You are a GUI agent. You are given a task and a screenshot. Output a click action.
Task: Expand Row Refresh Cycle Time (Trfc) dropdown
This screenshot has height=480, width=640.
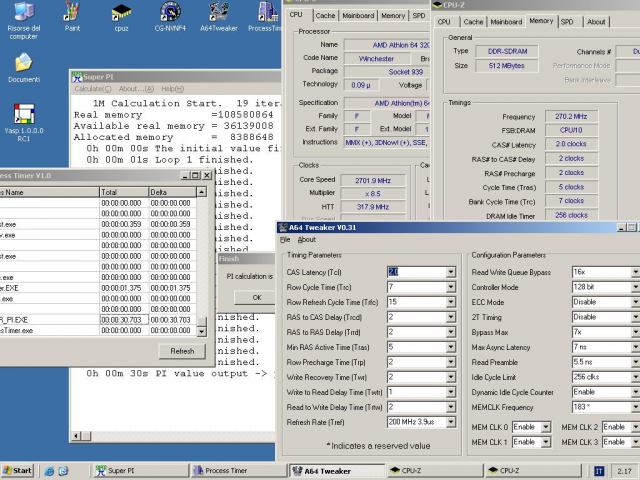pos(451,302)
